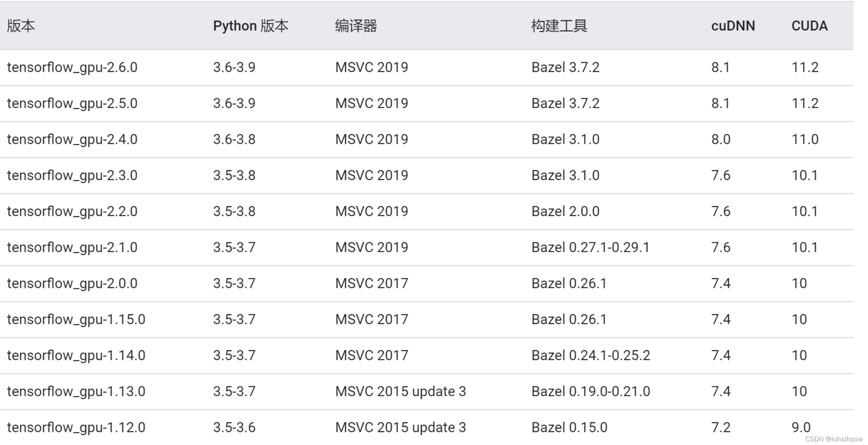
Task: Click the MSVC 2015 update 3 cell for 1.13.0
Action: (x=400, y=391)
